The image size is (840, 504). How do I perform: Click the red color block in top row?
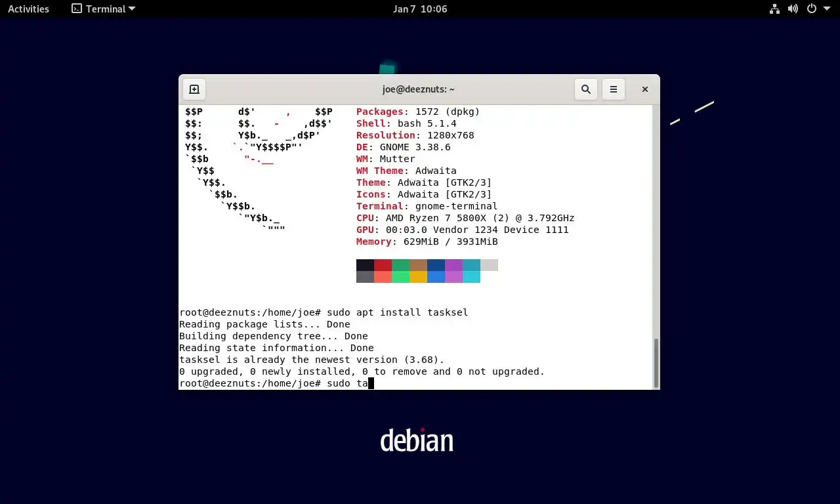[383, 265]
